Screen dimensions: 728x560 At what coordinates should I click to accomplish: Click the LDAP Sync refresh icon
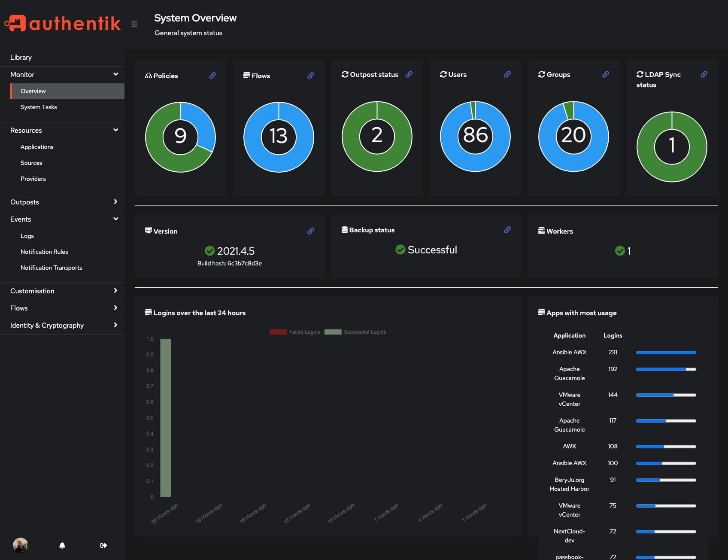click(x=640, y=74)
